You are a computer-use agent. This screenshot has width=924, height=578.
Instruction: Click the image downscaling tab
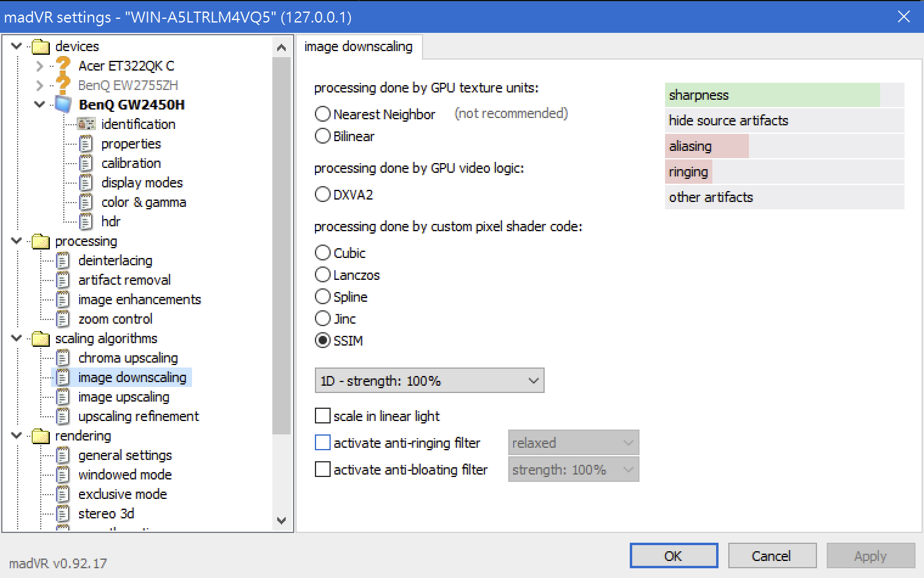click(359, 47)
